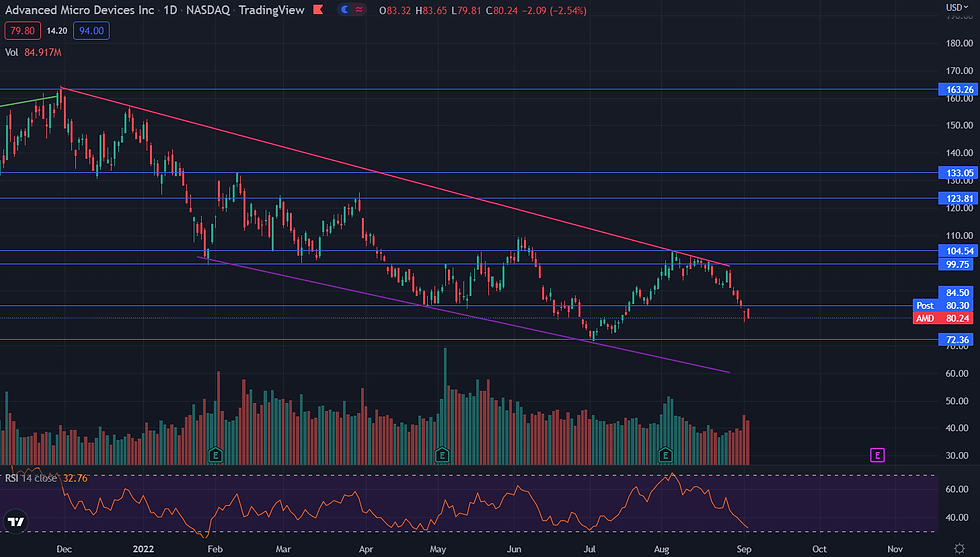Click the 180.00 label on price axis
This screenshot has width=980, height=557.
pyautogui.click(x=959, y=43)
